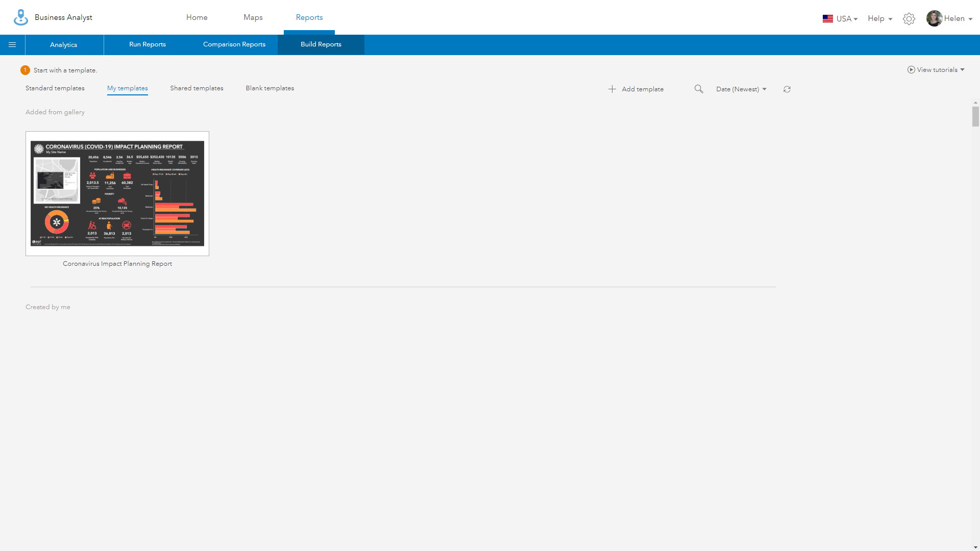Switch to the Shared templates tab

pyautogui.click(x=197, y=88)
